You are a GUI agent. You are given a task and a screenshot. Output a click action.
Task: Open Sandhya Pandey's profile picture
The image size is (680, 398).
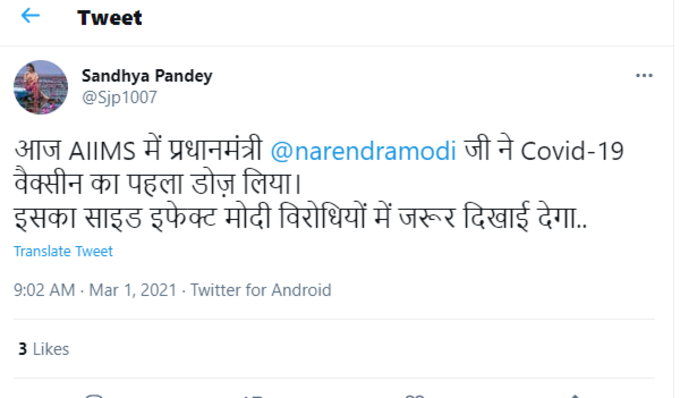[41, 87]
